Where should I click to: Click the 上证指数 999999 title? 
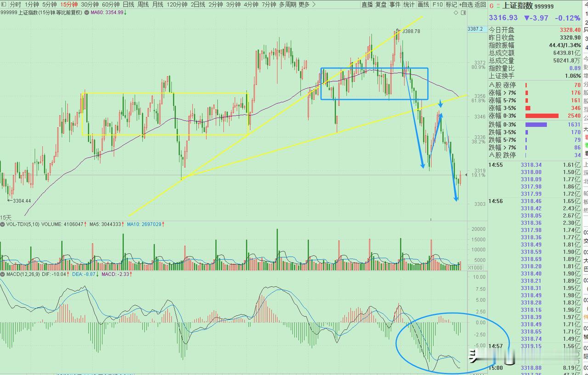[x=529, y=6]
